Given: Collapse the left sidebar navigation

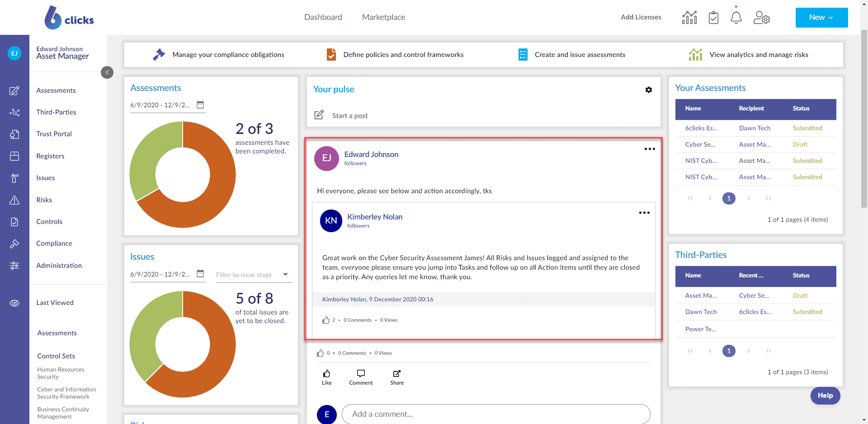Looking at the screenshot, I should click(107, 72).
